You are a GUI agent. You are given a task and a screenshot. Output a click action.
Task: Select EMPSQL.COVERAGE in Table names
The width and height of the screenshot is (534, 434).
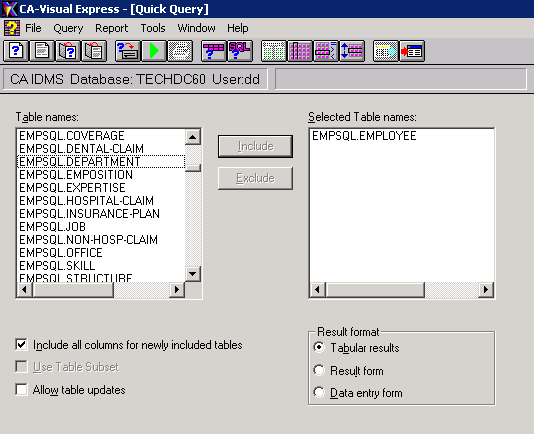coord(101,136)
